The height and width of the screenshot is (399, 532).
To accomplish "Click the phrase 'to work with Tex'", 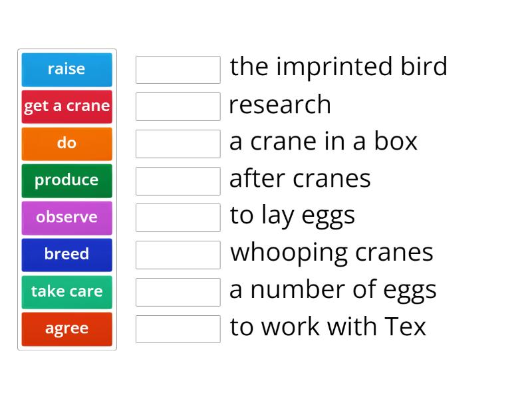I will click(329, 327).
